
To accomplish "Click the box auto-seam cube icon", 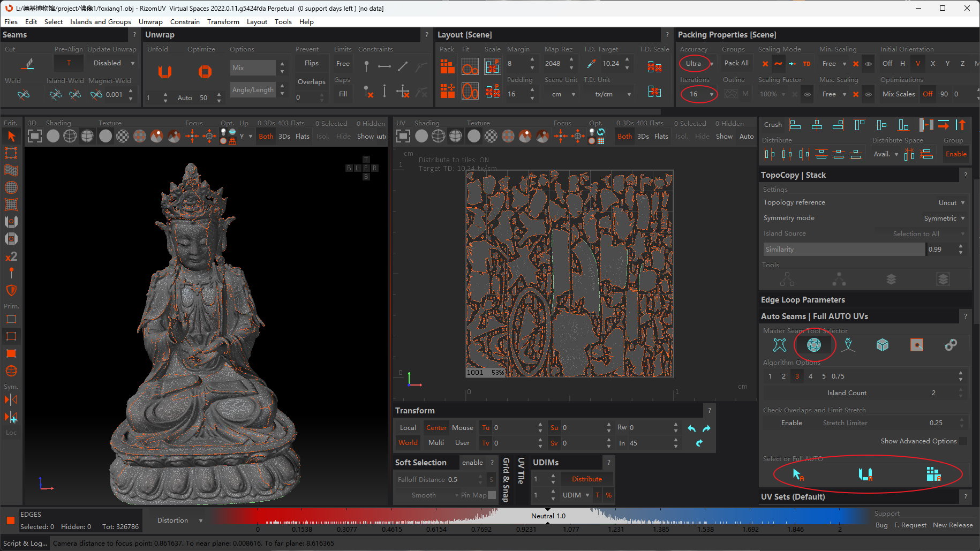I will pos(882,345).
